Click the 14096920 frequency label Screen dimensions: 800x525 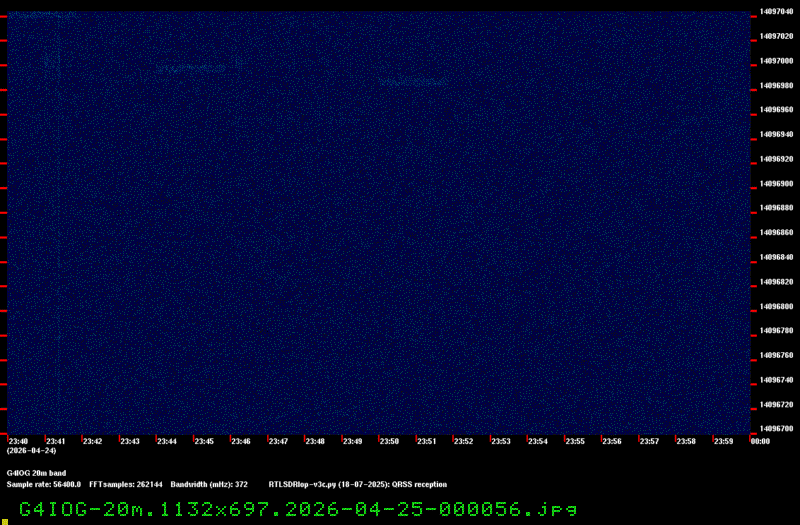(x=777, y=159)
